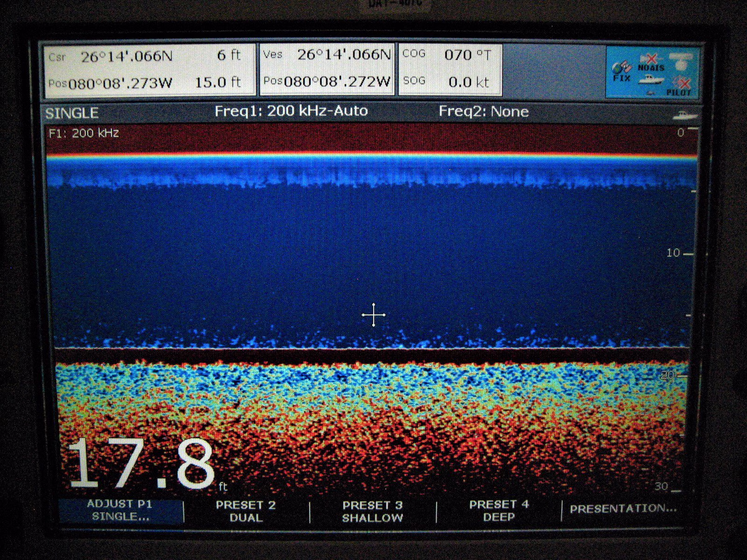
Task: Click the NOAIS crossed-out AIS icon
Action: coord(651,62)
